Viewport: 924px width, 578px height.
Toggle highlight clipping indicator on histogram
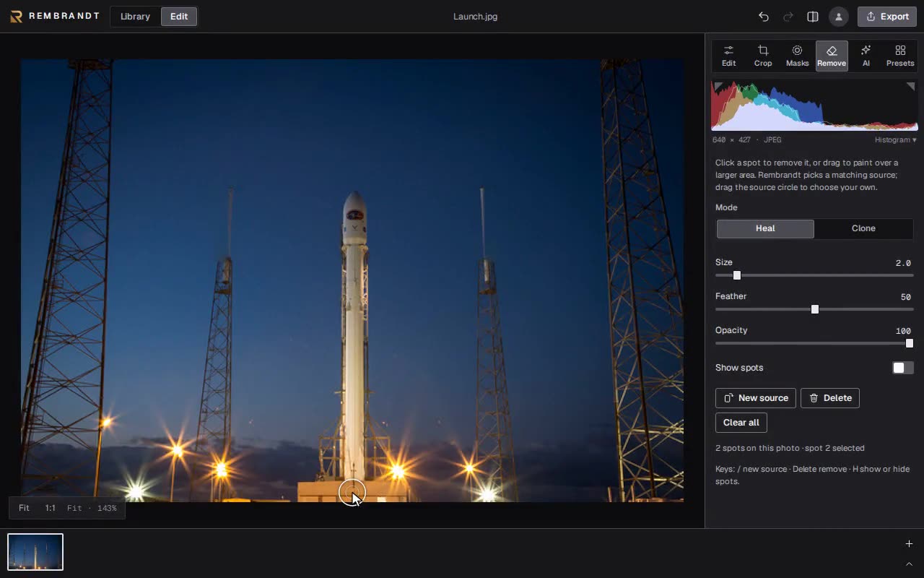click(x=910, y=86)
